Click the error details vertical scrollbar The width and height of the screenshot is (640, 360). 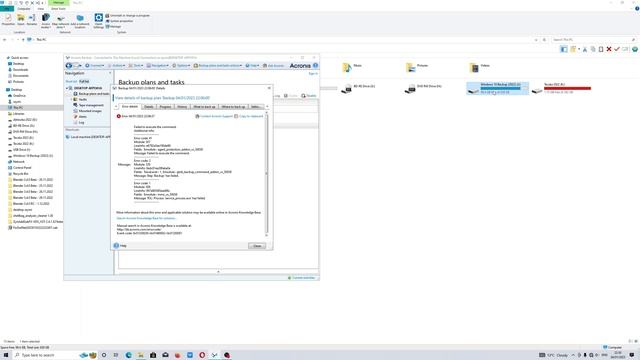[x=267, y=174]
